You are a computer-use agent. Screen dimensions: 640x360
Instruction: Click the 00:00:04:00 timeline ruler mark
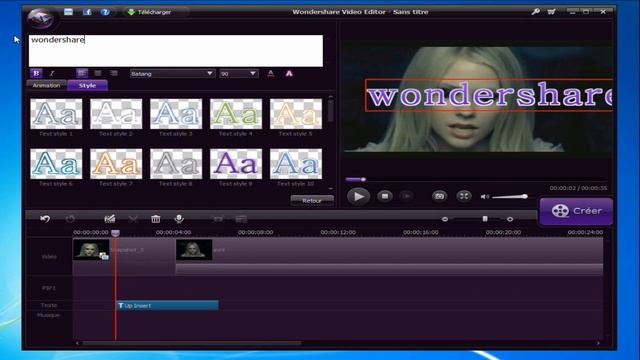coord(173,232)
